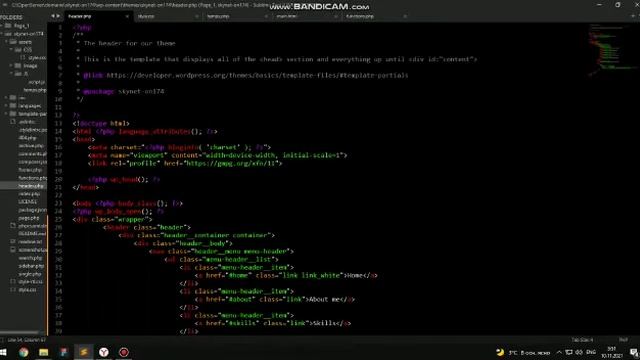Screen dimensions: 640x360
Task: Open style.css inside the CSS folder
Action: (37, 58)
